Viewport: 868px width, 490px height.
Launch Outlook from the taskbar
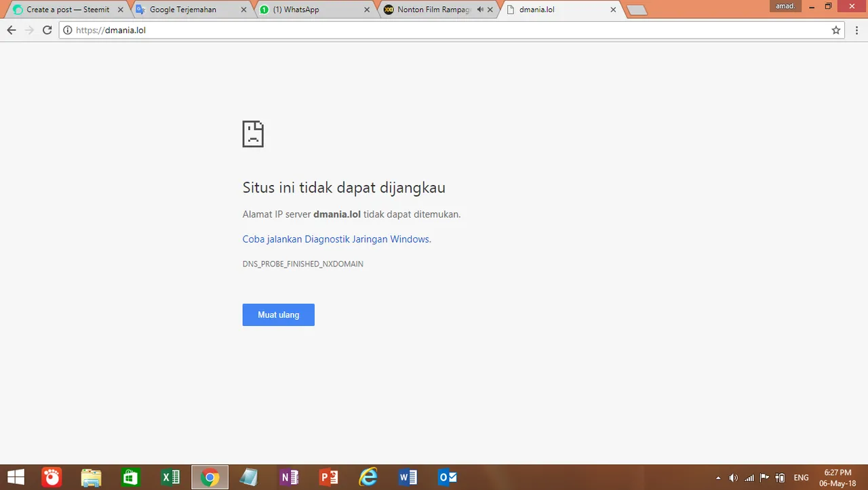pos(448,477)
